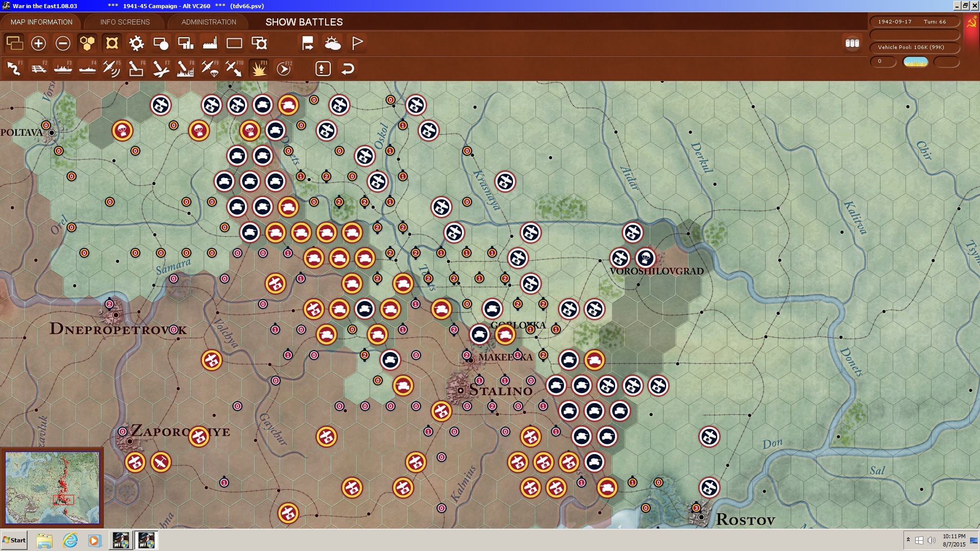Open Windows Media Player from taskbar
980x551 pixels.
click(95, 540)
